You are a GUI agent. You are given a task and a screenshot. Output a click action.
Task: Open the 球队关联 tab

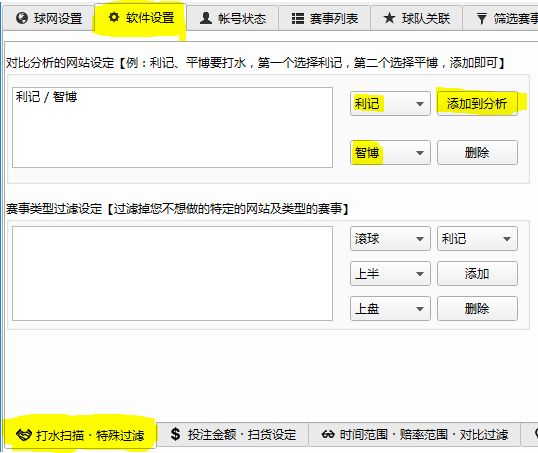(416, 18)
